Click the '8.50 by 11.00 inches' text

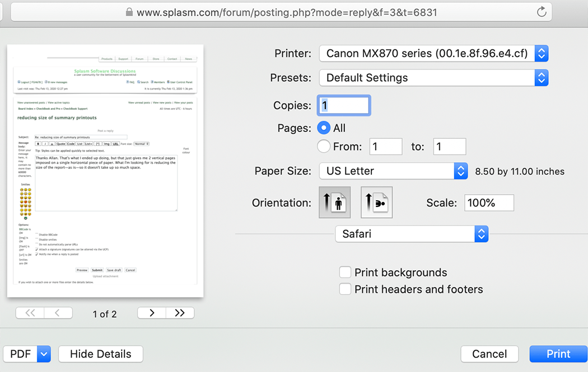(520, 171)
